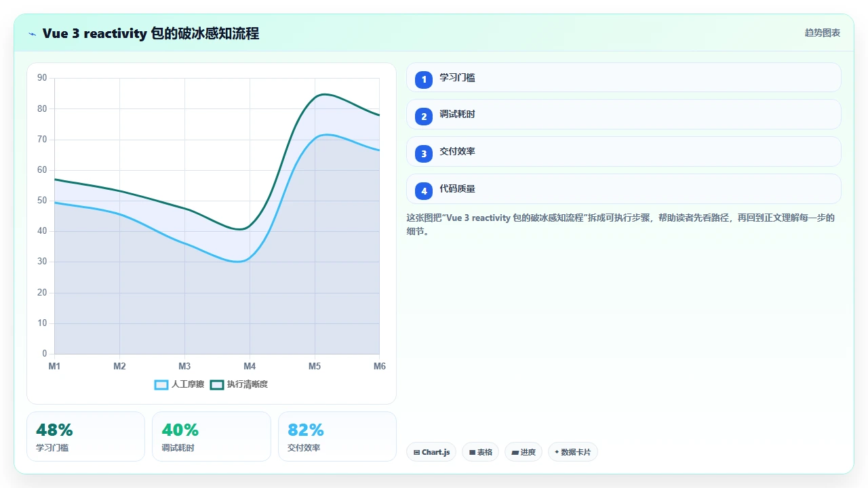Click the 82% 交付效率 stat card
The height and width of the screenshot is (488, 868).
pyautogui.click(x=337, y=436)
